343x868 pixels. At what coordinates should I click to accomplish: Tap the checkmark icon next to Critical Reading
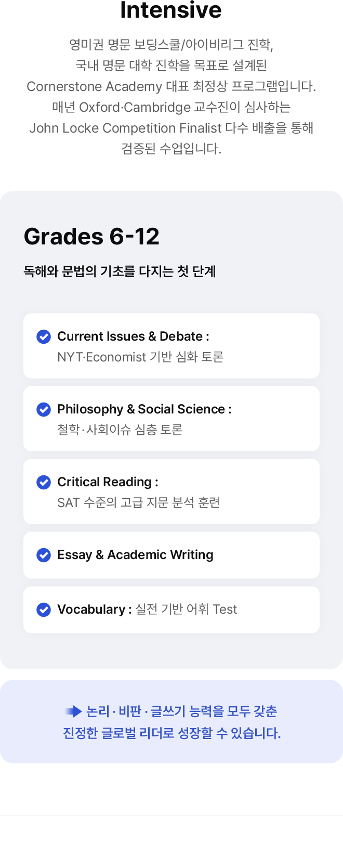[44, 482]
